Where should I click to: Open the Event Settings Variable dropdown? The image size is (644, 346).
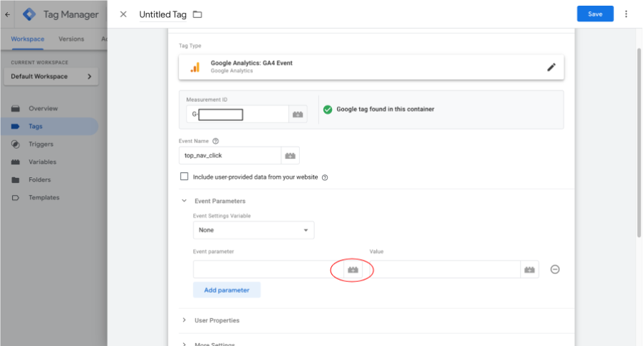254,230
